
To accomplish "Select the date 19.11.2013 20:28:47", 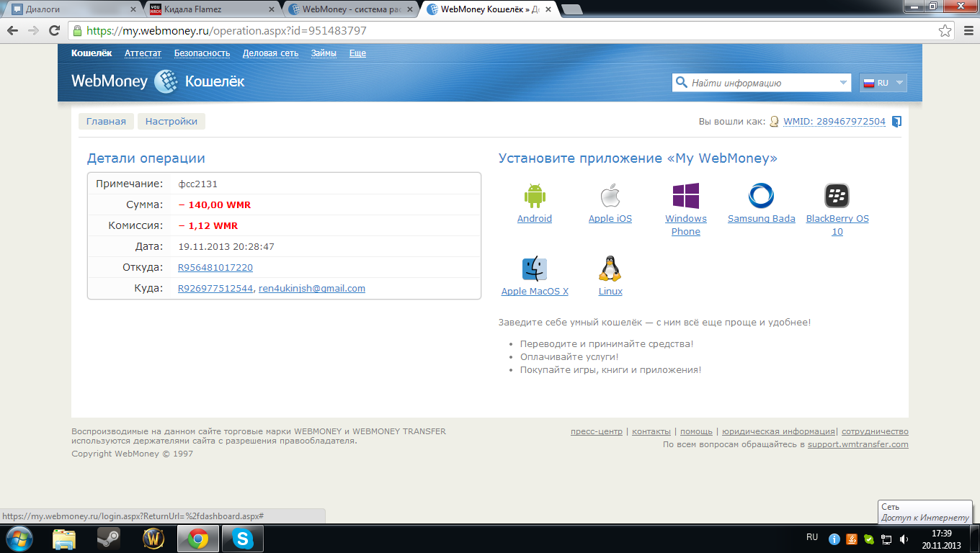I will tap(226, 246).
